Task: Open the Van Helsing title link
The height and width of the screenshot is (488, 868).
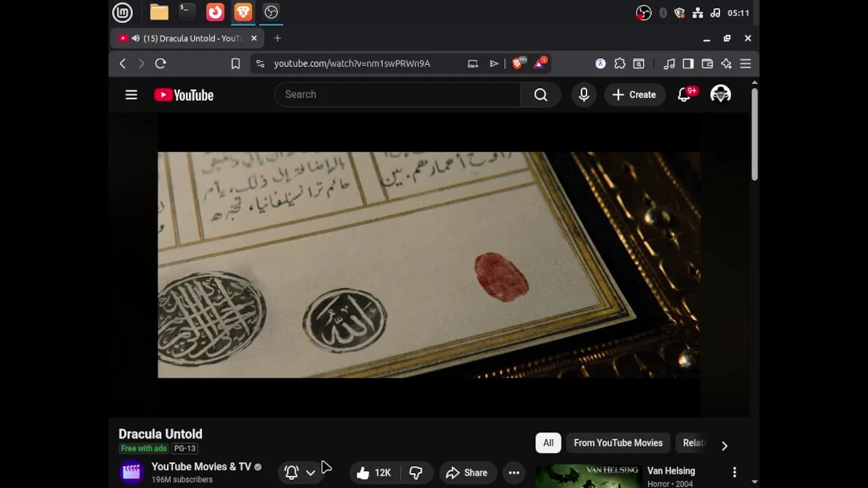Action: pos(671,471)
